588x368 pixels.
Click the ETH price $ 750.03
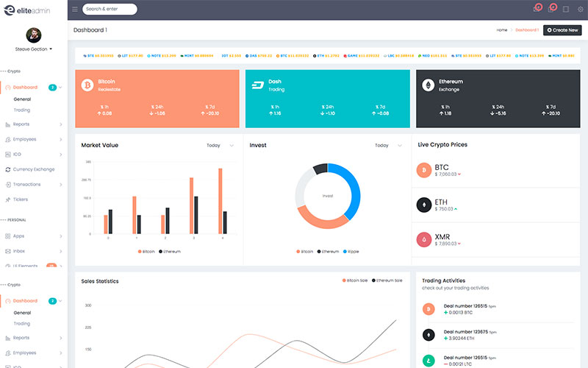click(x=444, y=209)
